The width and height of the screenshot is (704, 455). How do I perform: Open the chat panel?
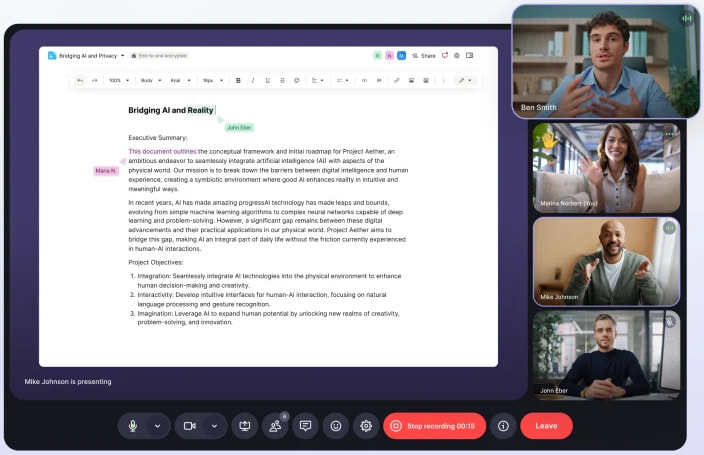pos(305,426)
